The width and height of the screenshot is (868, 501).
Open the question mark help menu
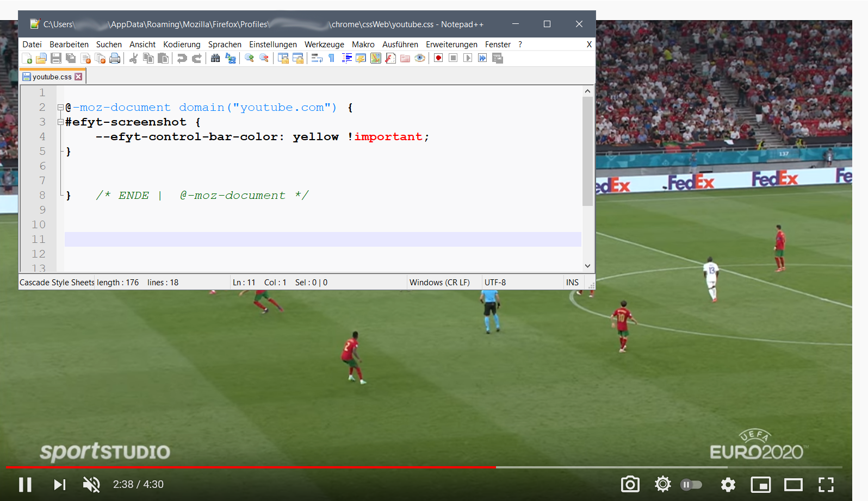[520, 45]
